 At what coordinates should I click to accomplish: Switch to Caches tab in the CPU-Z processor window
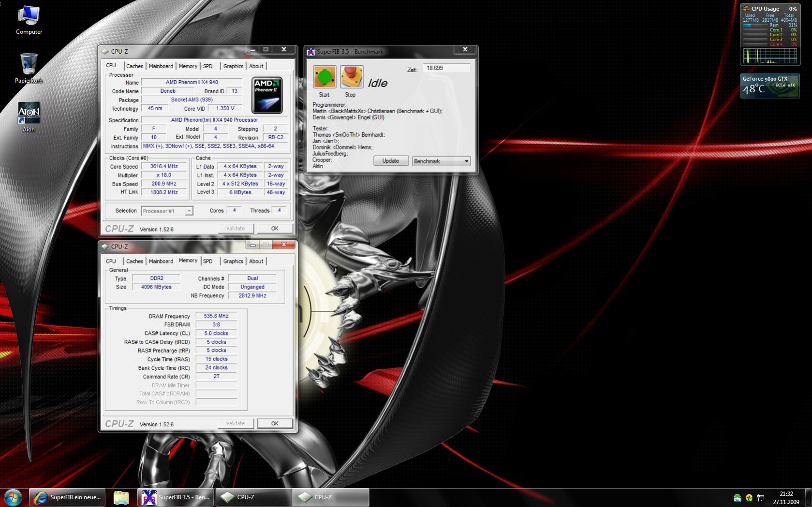[x=135, y=66]
